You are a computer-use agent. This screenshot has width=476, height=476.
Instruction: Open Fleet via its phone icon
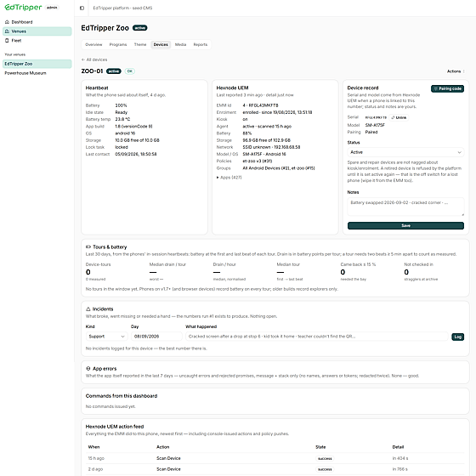[x=7, y=41]
